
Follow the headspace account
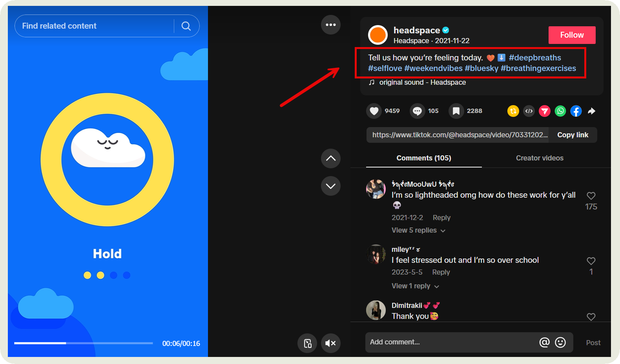tap(572, 35)
